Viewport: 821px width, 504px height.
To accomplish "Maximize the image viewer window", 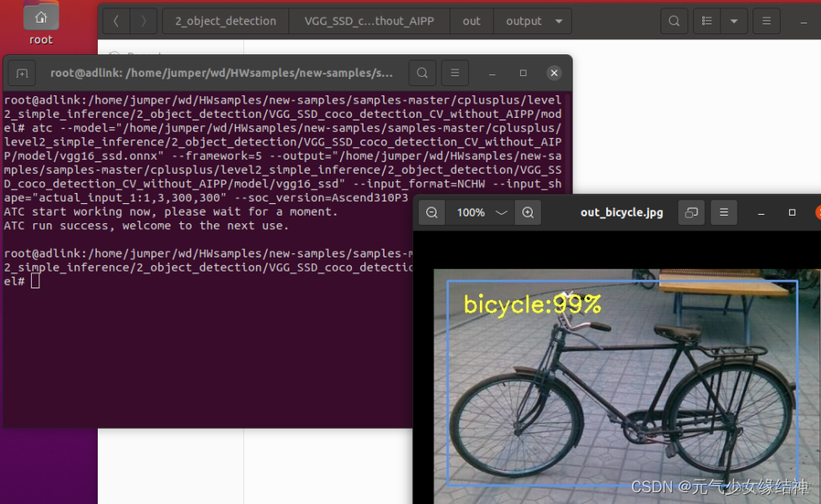I will tap(793, 212).
